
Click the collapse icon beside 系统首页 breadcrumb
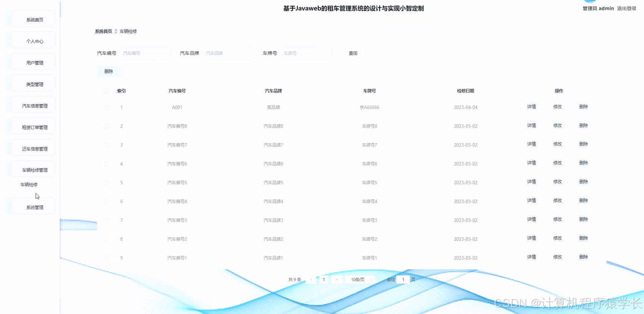pos(116,31)
